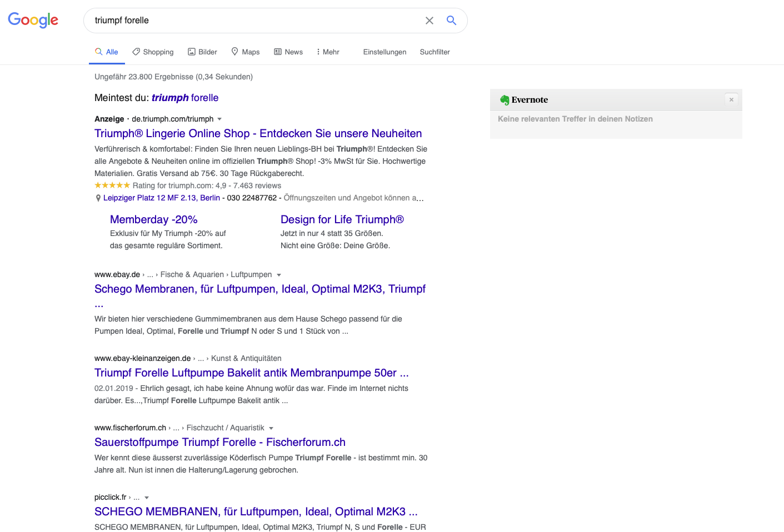Image resolution: width=784 pixels, height=532 pixels.
Task: Open Triumpf Forelle Luftpumpe Bakelit result
Action: pos(252,373)
